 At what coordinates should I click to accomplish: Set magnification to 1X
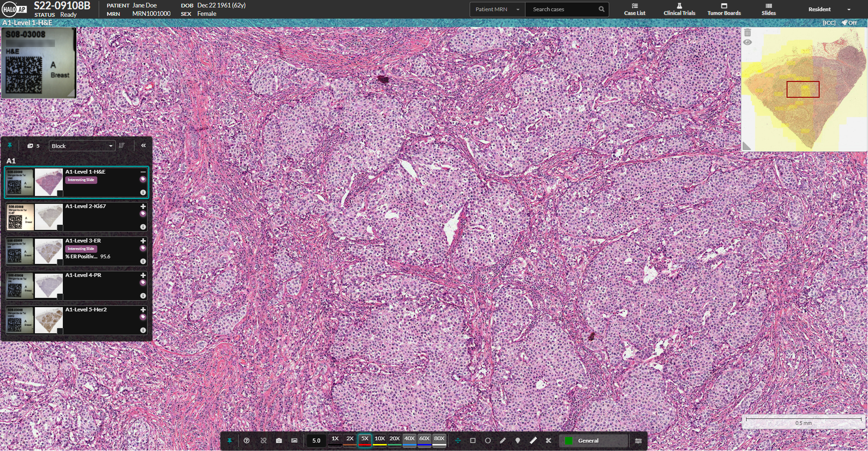click(x=335, y=440)
